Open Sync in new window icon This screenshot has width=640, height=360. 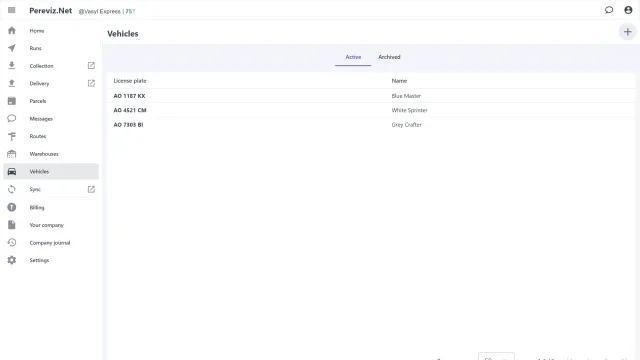pos(91,189)
